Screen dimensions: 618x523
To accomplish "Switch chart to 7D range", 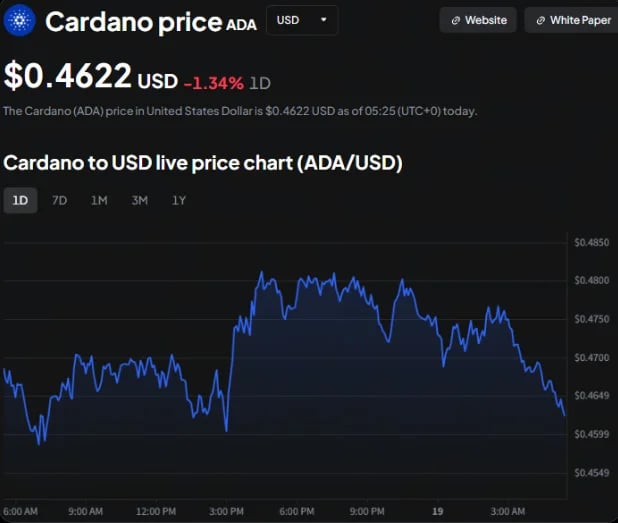I will point(60,201).
